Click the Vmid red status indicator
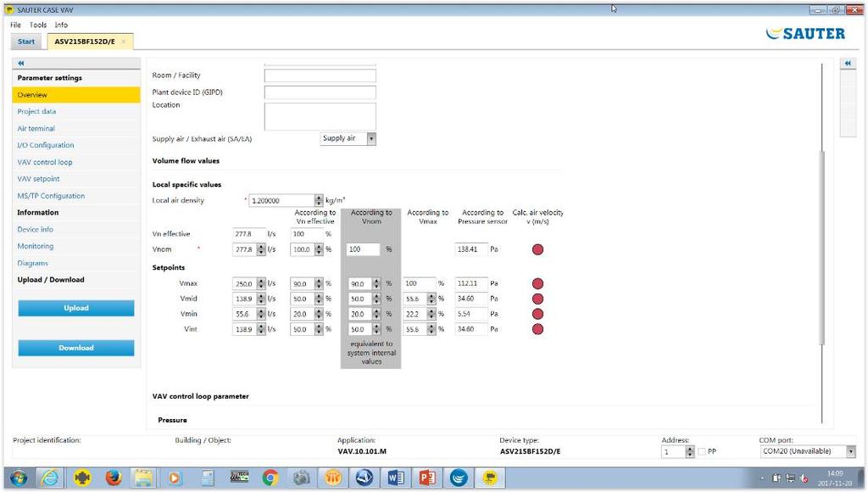The height and width of the screenshot is (492, 868). pyautogui.click(x=537, y=299)
